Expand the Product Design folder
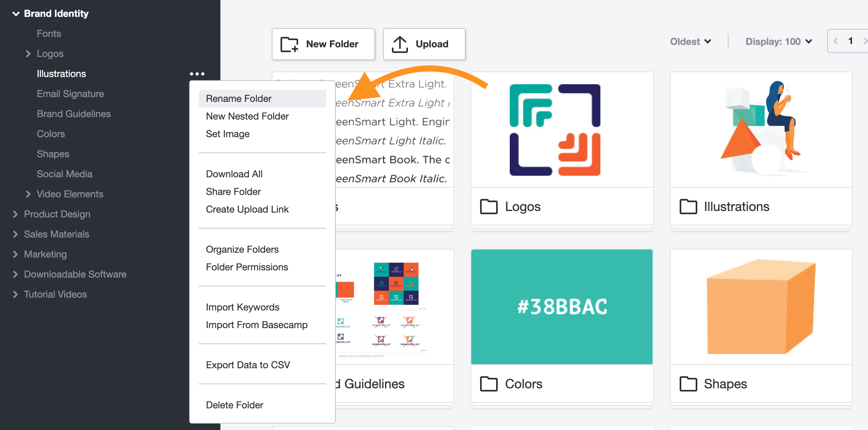This screenshot has height=430, width=868. 15,214
